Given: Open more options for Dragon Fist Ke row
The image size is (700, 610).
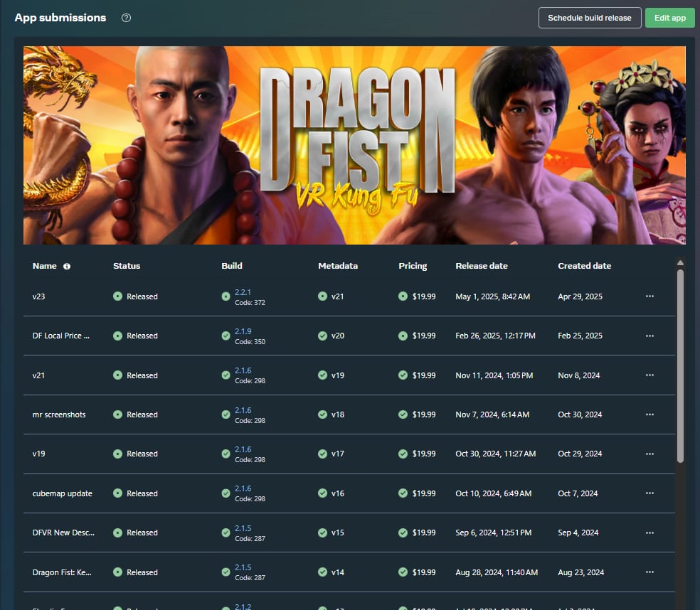Looking at the screenshot, I should coord(649,572).
